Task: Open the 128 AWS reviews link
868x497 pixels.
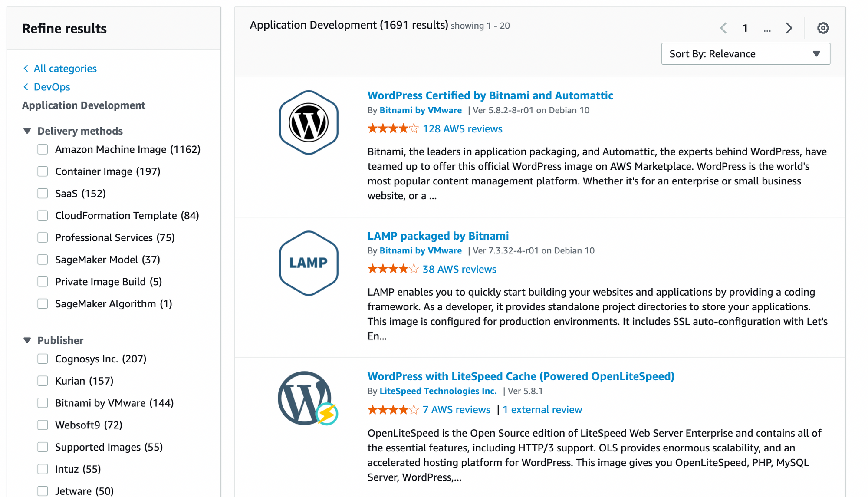Action: tap(462, 128)
